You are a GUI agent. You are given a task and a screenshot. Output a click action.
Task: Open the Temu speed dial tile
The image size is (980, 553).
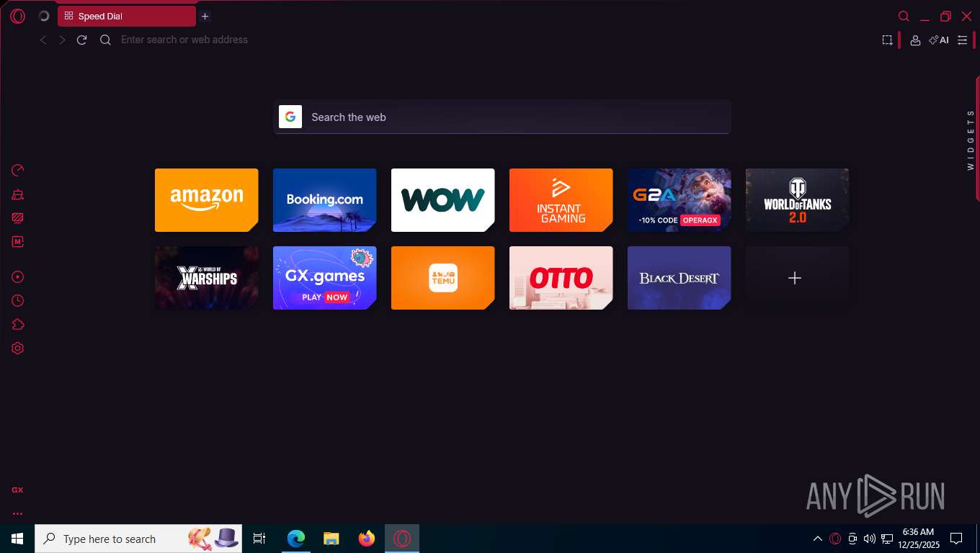(x=442, y=278)
